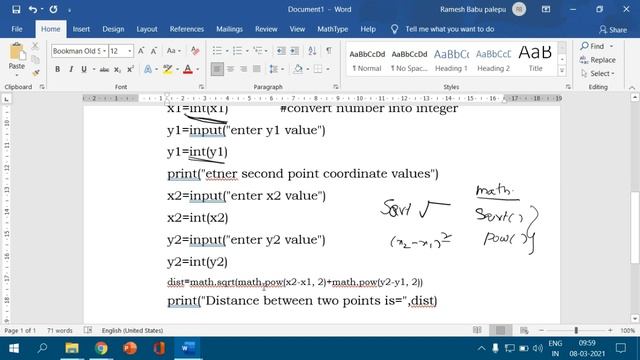Sort the selected text alphabetically
This screenshot has height=360, width=640.
pyautogui.click(x=312, y=51)
